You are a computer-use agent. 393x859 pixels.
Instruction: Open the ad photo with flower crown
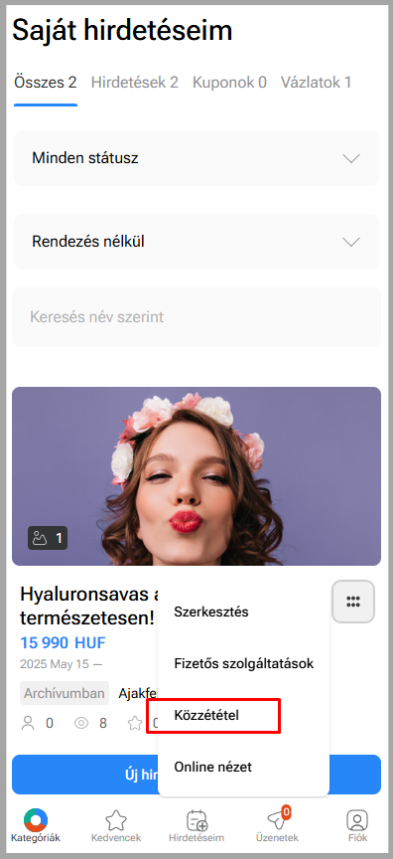196,476
